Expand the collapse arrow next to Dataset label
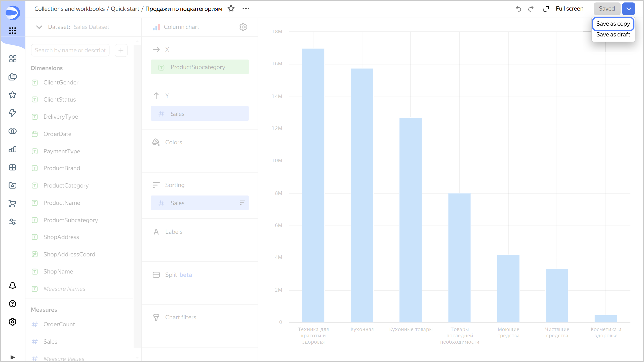644x362 pixels. [x=39, y=27]
